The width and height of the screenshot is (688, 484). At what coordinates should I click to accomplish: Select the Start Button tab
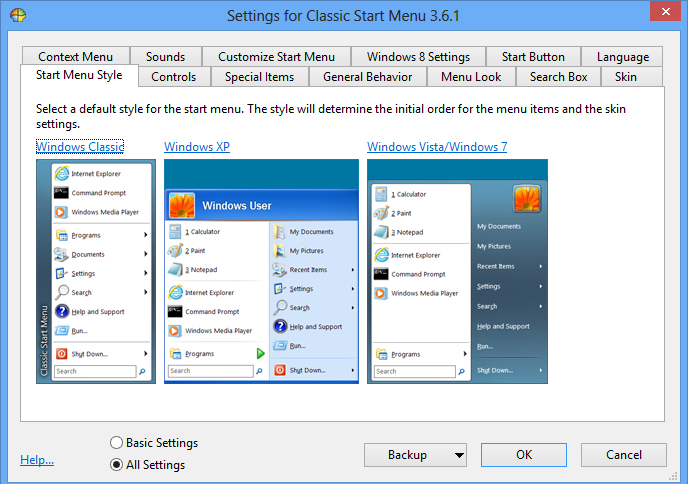point(533,57)
